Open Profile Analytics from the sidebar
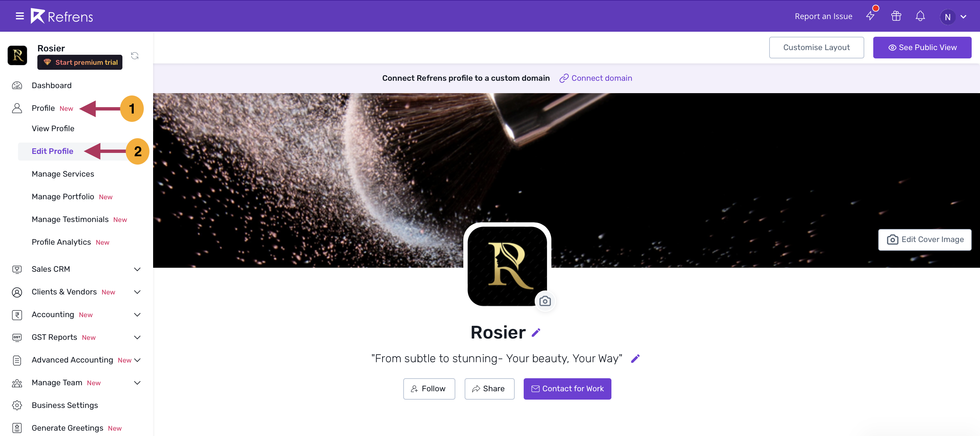The width and height of the screenshot is (980, 436). pyautogui.click(x=61, y=242)
